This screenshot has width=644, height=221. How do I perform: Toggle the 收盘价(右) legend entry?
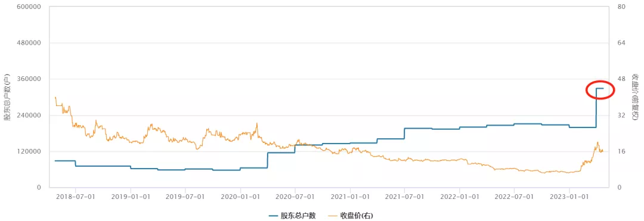[x=352, y=215]
